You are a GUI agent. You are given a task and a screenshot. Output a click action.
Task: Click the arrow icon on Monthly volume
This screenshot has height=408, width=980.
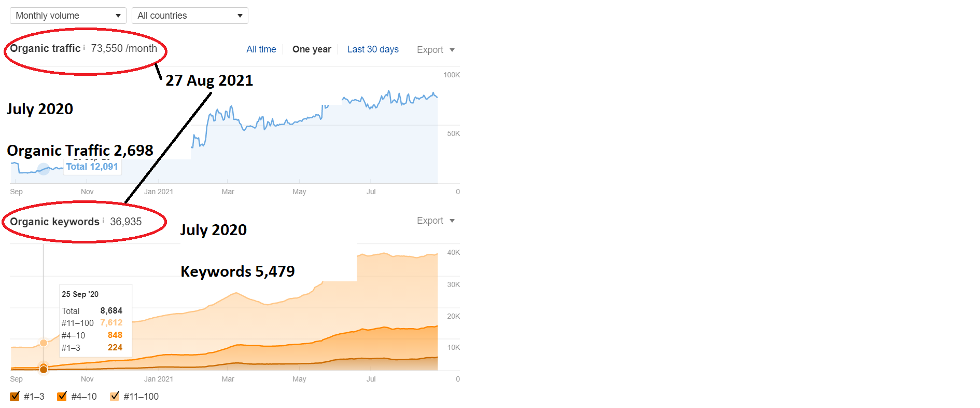[x=118, y=16]
